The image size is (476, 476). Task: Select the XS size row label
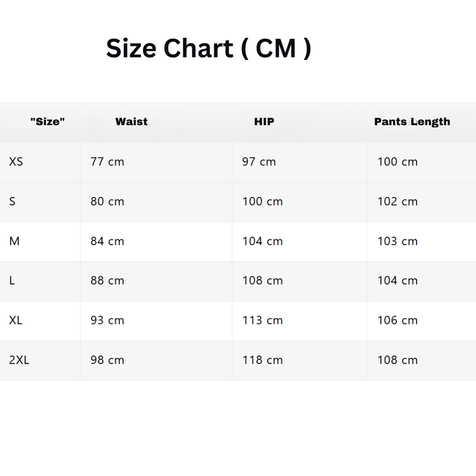point(16,162)
